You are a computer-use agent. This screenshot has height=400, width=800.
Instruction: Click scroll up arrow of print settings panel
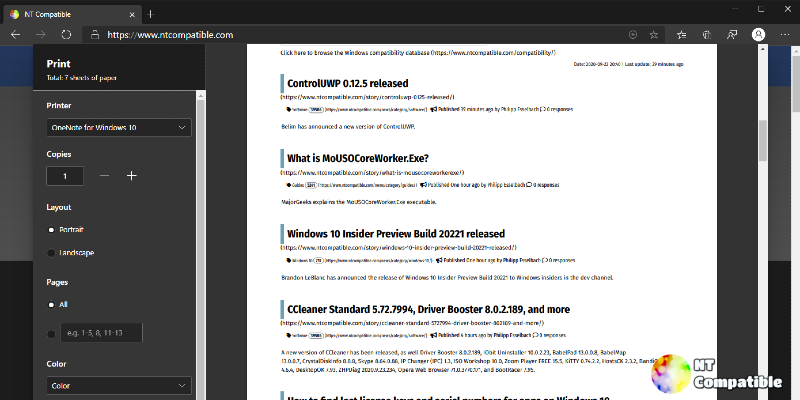[201, 95]
